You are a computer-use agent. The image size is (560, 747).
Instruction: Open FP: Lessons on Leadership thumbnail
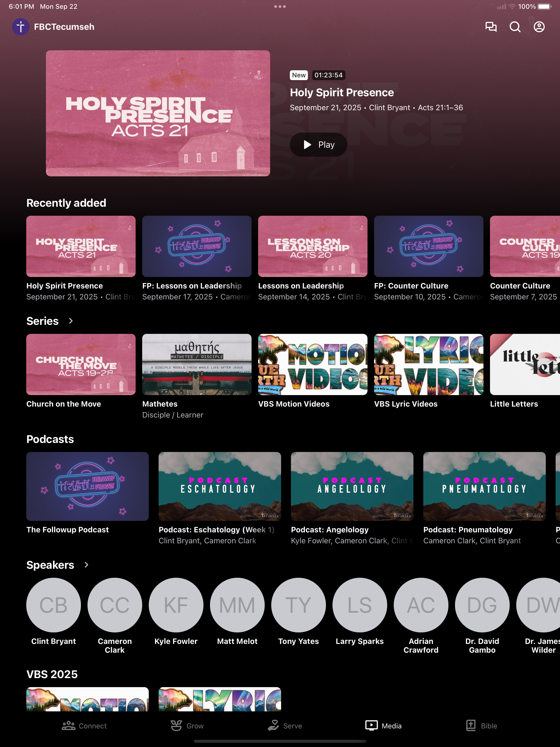point(197,246)
